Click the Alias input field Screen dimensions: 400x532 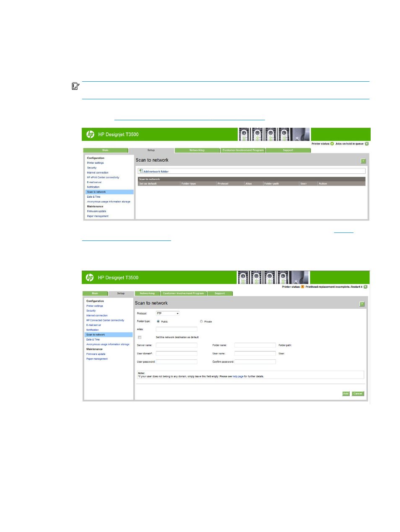177,329
